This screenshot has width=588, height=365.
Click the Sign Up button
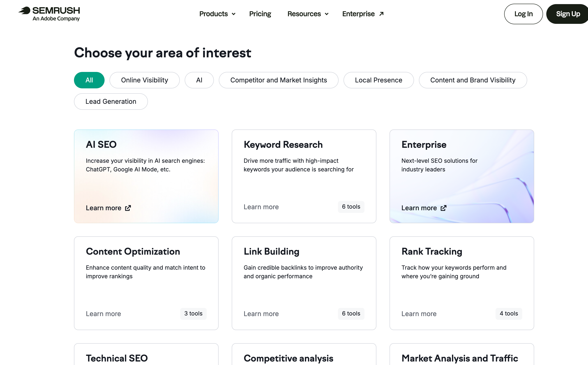click(x=567, y=14)
